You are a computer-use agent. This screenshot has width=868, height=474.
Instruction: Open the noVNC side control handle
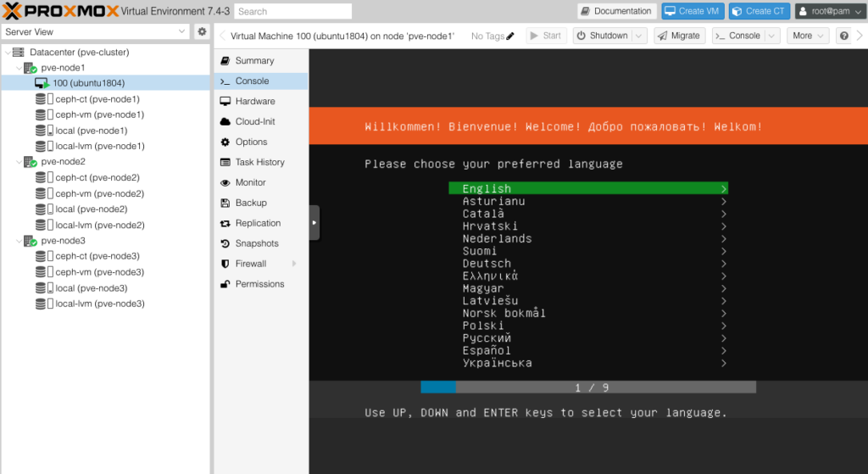click(314, 223)
